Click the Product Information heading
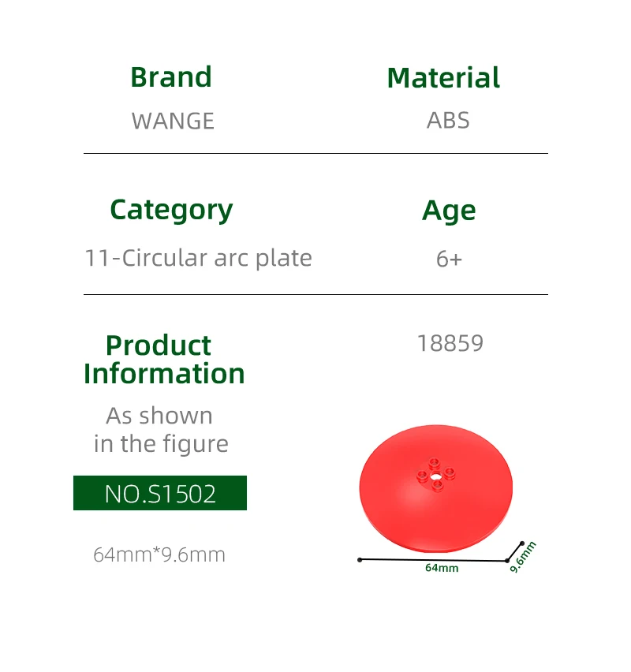The height and width of the screenshot is (672, 631). coord(164,359)
